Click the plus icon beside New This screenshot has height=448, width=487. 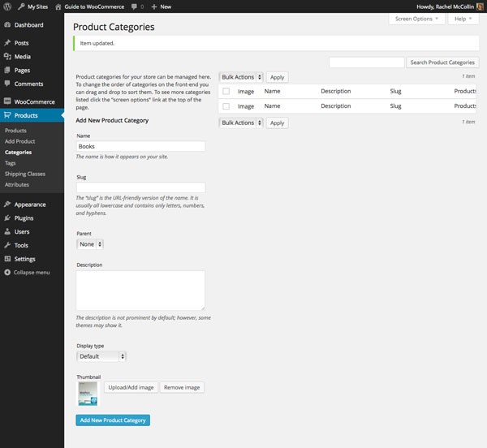154,6
